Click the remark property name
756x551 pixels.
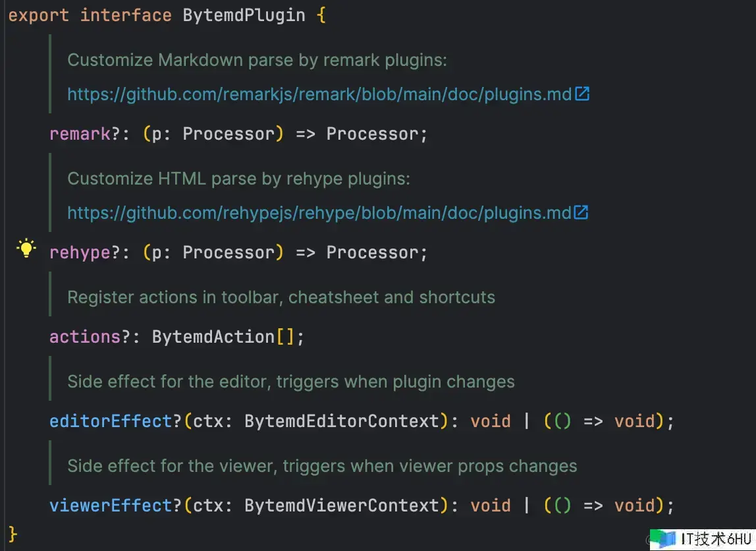(x=80, y=134)
